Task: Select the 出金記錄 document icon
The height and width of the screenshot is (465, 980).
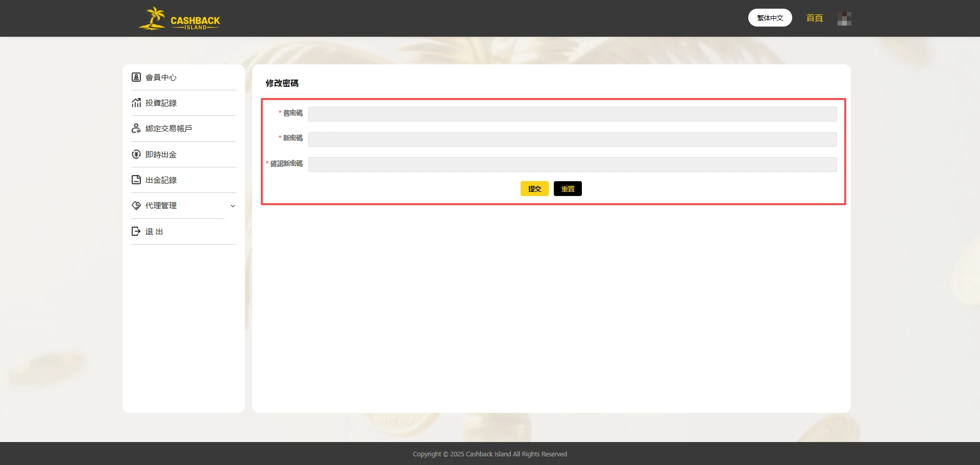Action: (136, 180)
